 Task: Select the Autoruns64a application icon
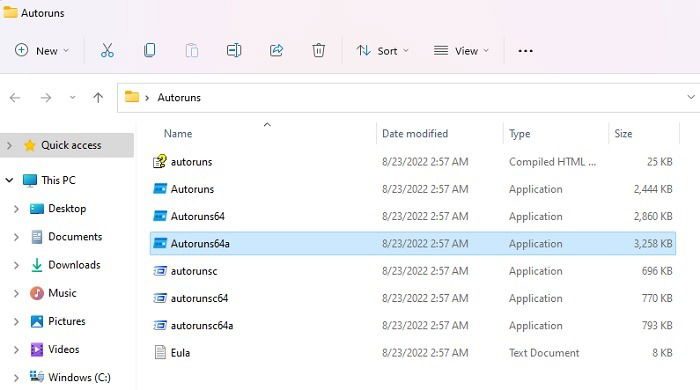[x=160, y=243]
